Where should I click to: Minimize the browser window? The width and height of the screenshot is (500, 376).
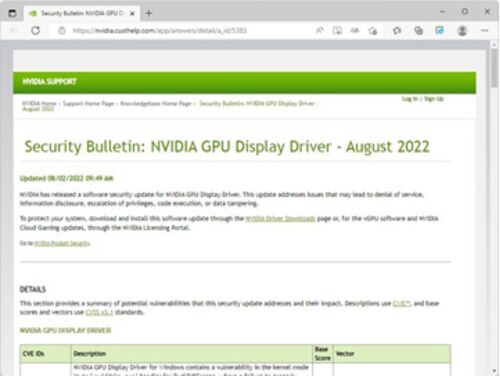pyautogui.click(x=442, y=12)
